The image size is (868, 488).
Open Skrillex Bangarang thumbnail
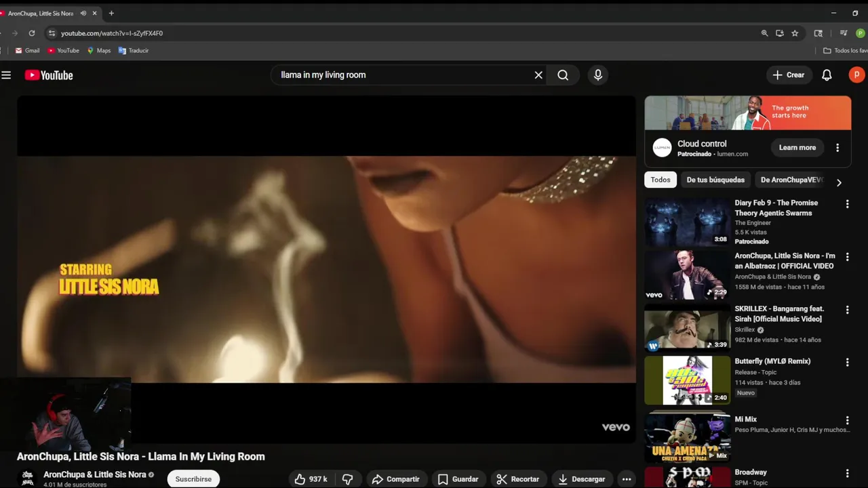[x=688, y=327]
